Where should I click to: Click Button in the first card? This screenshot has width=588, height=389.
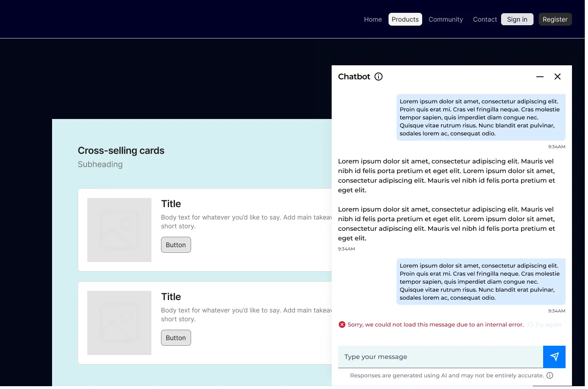point(176,245)
